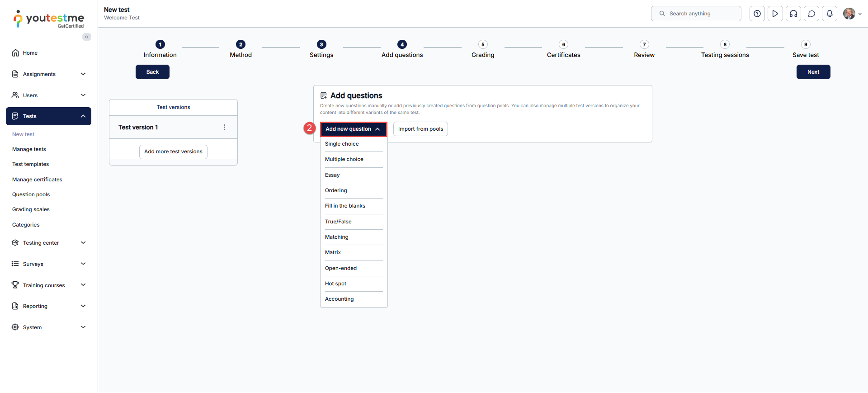Click the help question mark icon
This screenshot has width=868, height=393.
click(757, 14)
